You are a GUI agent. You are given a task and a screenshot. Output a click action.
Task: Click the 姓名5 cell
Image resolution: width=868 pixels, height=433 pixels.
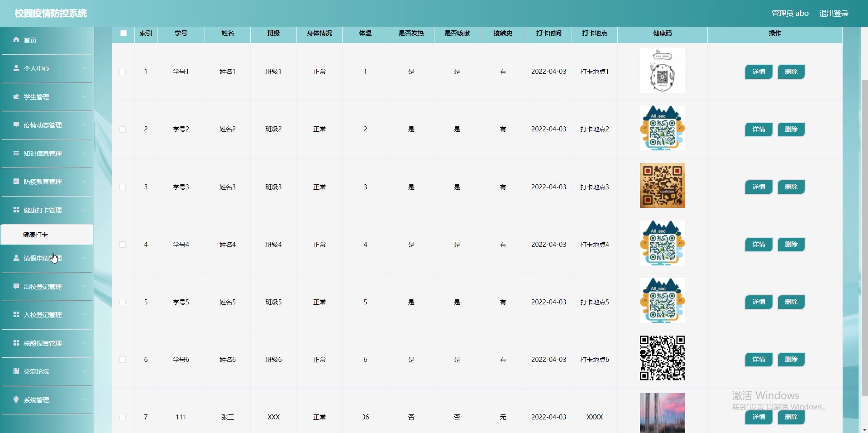click(227, 302)
